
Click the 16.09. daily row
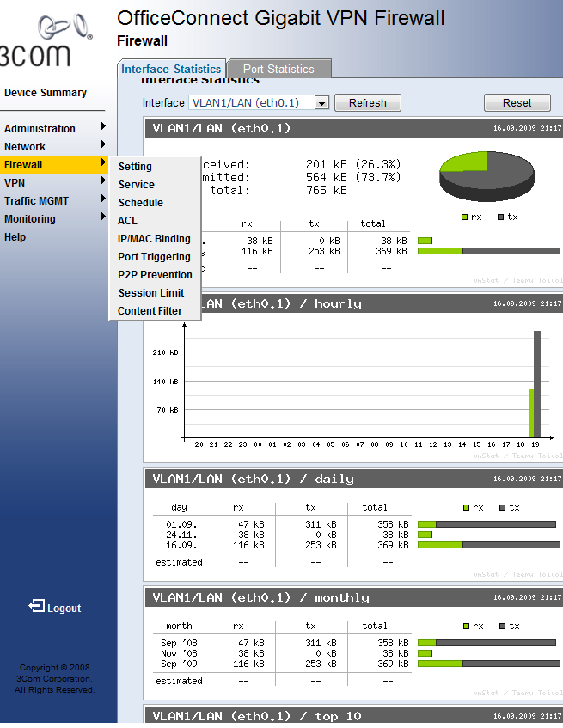tap(281, 545)
